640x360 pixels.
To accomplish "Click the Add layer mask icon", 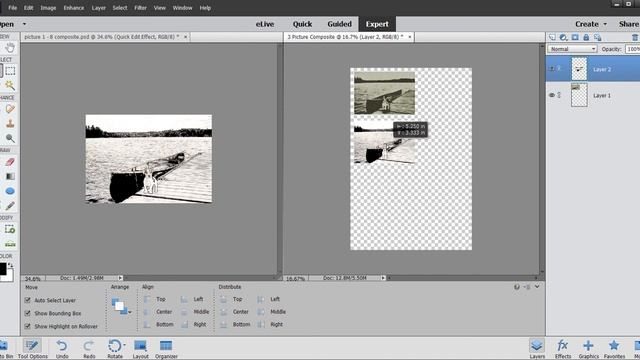I will [x=575, y=37].
